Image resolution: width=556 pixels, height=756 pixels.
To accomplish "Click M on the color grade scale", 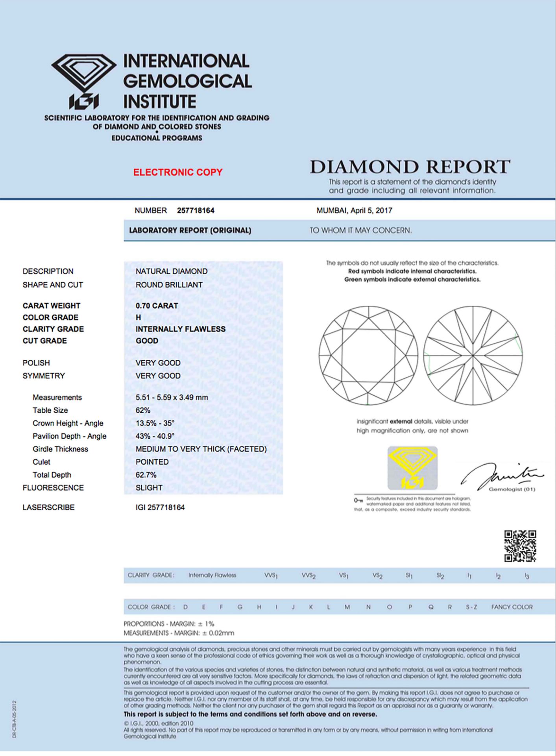I will (347, 607).
